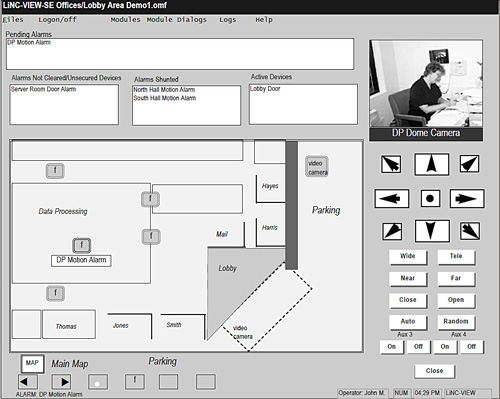Click the Hayes office label
The width and height of the screenshot is (500, 399).
coord(270,186)
